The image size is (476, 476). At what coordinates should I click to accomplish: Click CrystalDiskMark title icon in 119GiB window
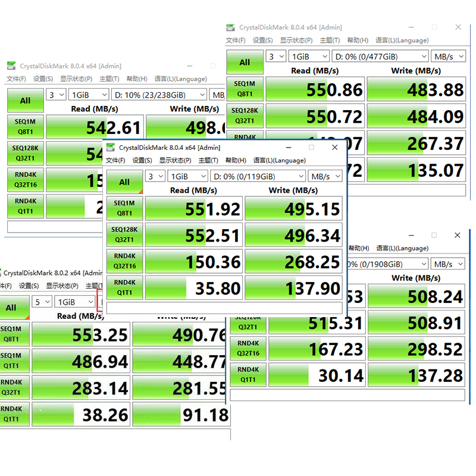tap(110, 148)
